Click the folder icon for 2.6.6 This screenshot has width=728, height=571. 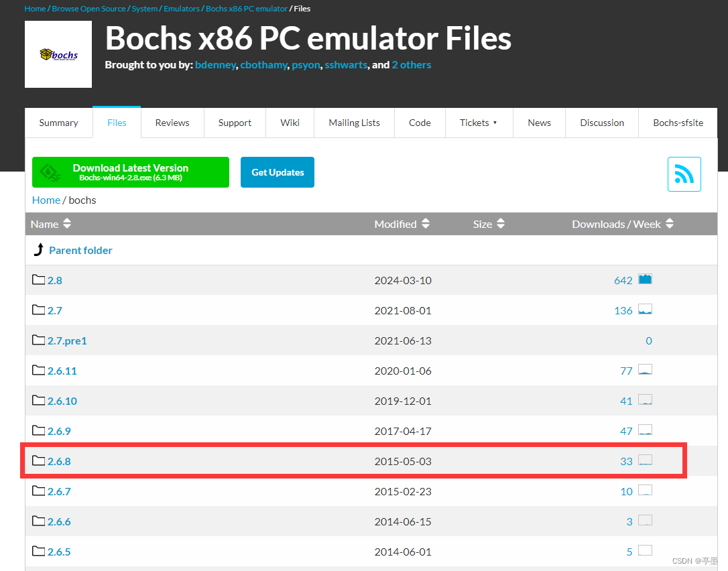[x=38, y=521]
